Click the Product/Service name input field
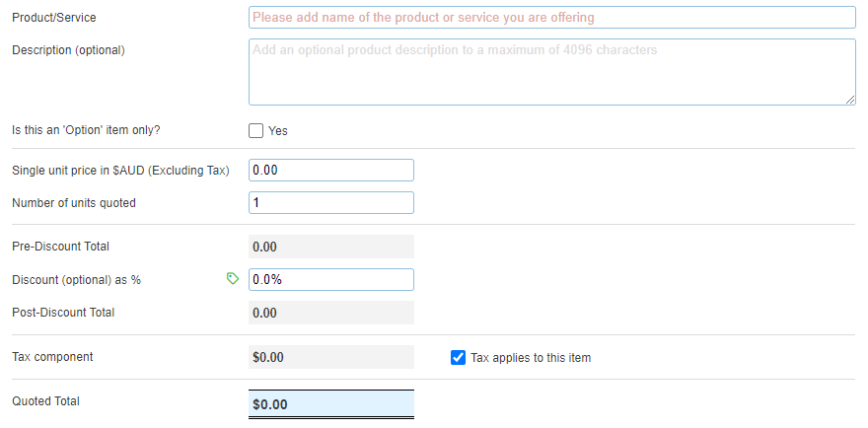The width and height of the screenshot is (868, 428). (x=552, y=18)
